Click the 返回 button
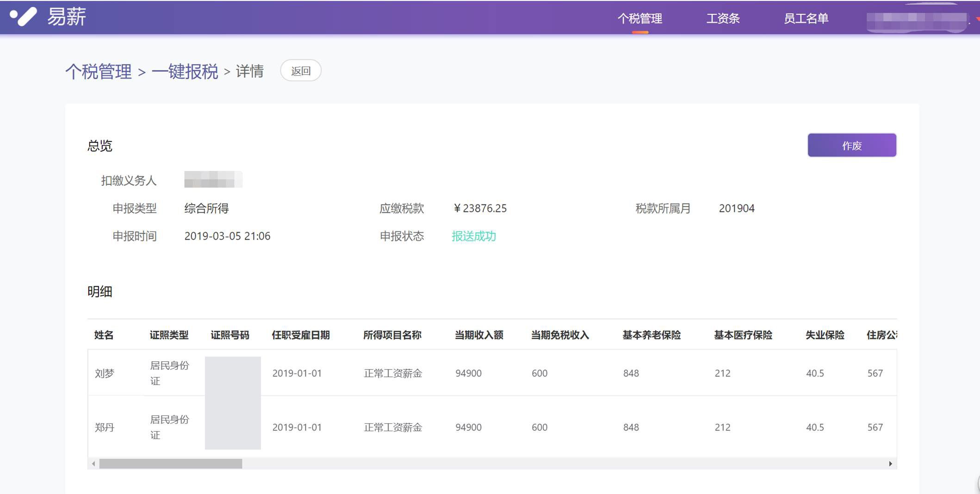 coord(301,71)
